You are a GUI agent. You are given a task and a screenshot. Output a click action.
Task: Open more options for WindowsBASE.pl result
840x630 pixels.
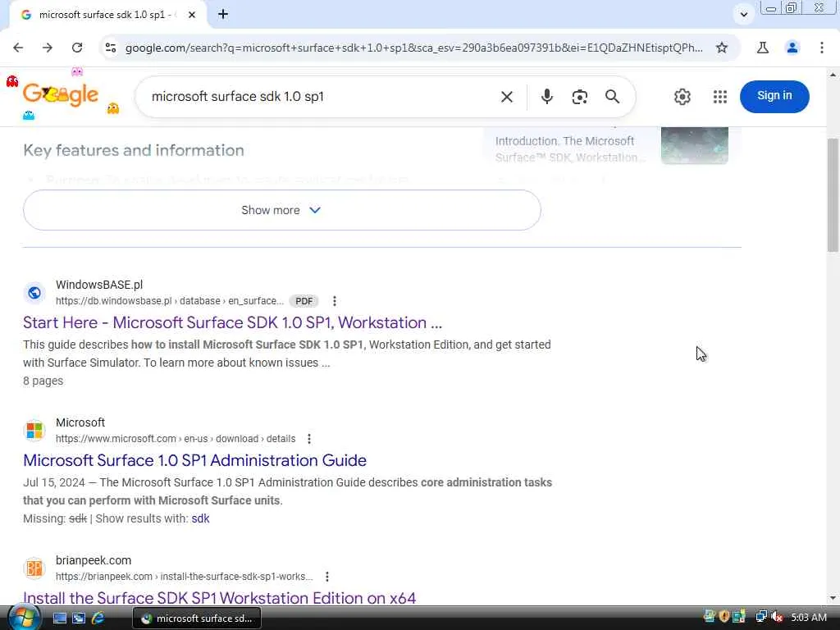(335, 301)
